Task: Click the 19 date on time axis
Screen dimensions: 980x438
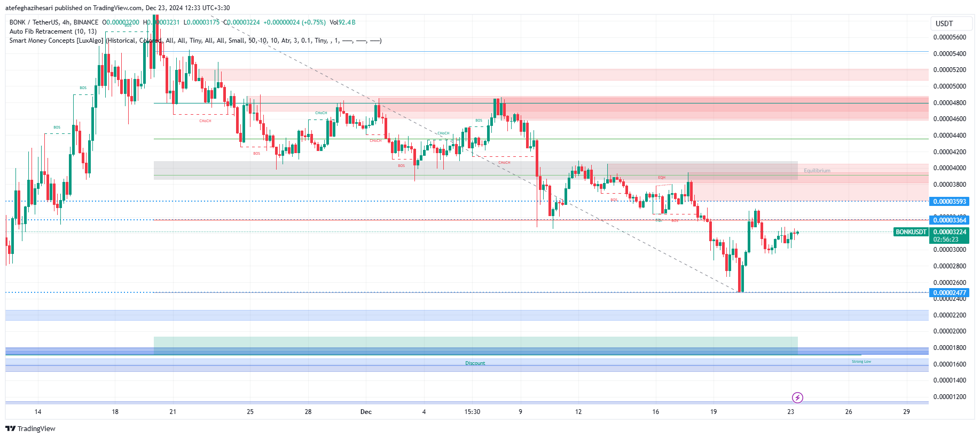Action: click(714, 412)
